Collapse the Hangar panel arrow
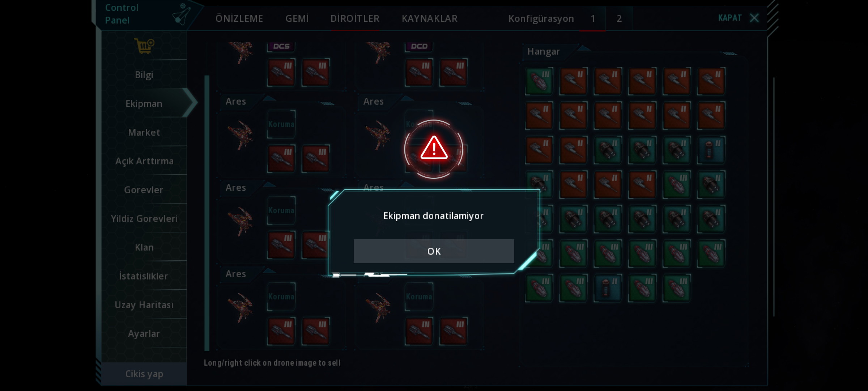The height and width of the screenshot is (391, 868). pyautogui.click(x=583, y=49)
